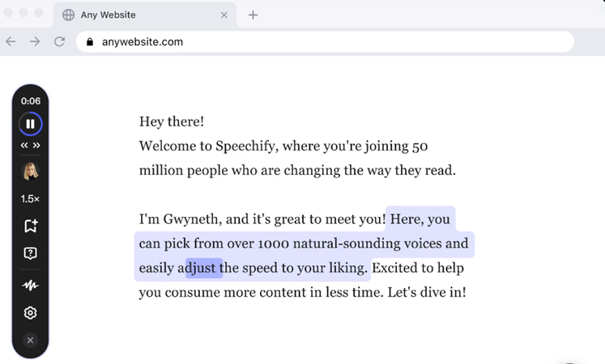Click the globe favicon on the tab
Screen dimensions: 605x364
[x=68, y=15]
